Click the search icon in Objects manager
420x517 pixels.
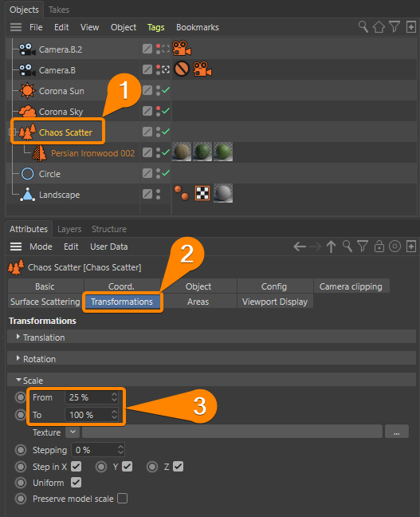363,26
